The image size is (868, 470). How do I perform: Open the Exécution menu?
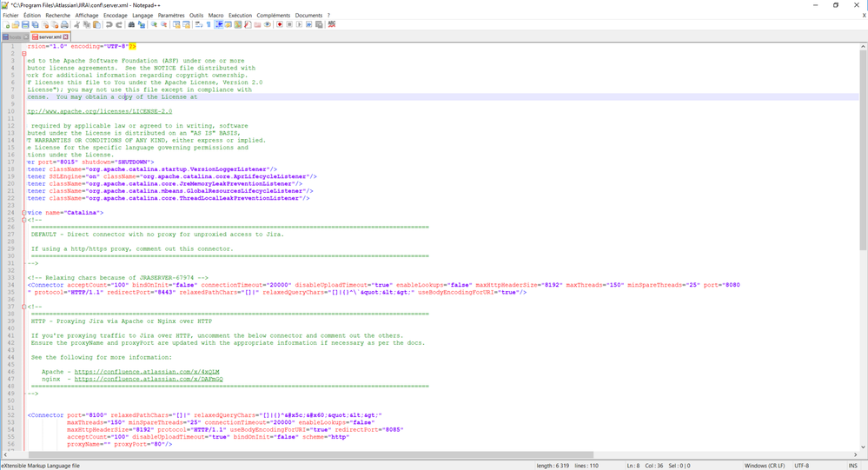pyautogui.click(x=241, y=16)
